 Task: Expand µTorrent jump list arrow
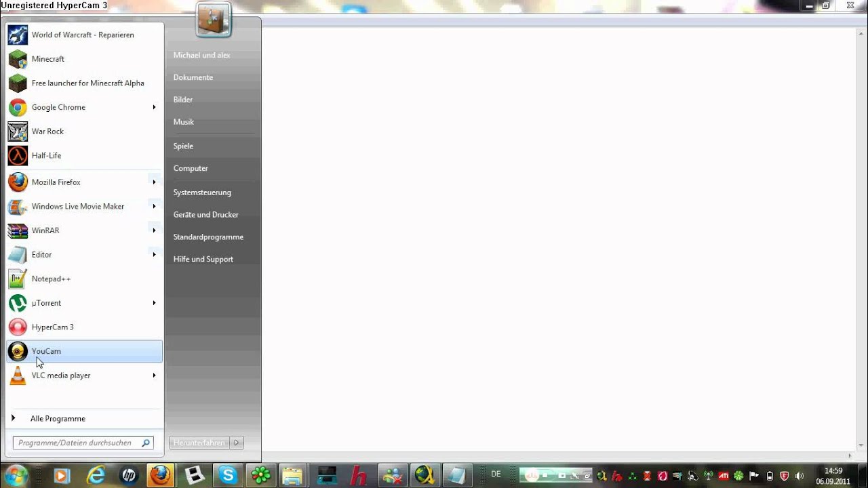pos(154,303)
